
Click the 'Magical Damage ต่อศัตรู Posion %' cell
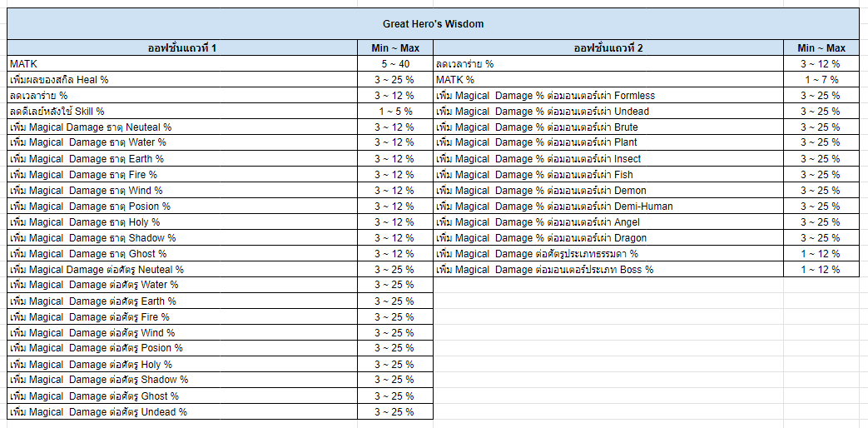(x=182, y=348)
